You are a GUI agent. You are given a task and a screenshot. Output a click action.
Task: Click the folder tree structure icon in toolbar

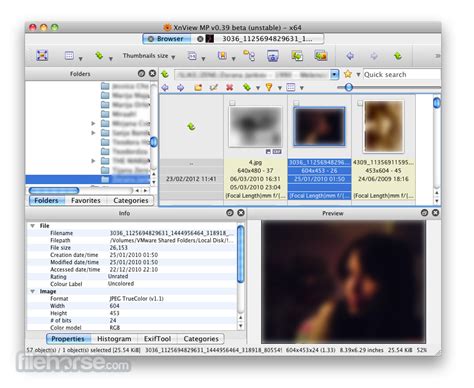pos(249,56)
